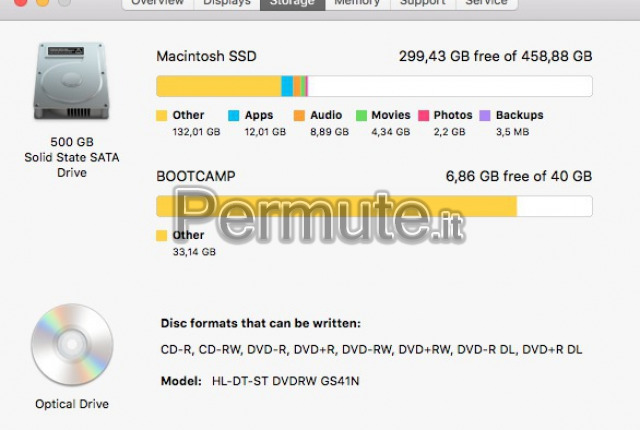Click the "Movies" legend label

(x=391, y=115)
